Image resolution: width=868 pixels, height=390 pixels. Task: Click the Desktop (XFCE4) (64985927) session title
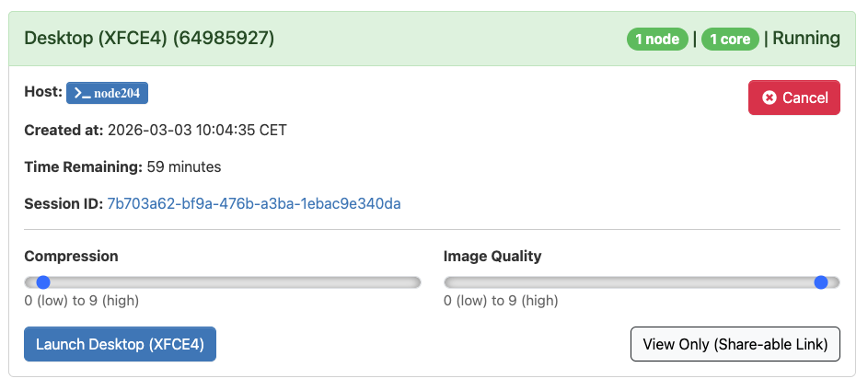pyautogui.click(x=149, y=39)
